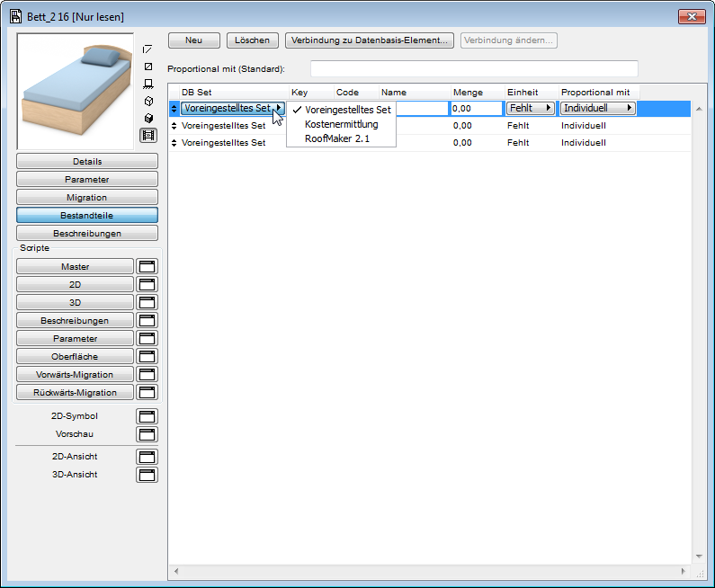This screenshot has height=588, width=715.
Task: Open the Vorwärts-Migration script
Action: [x=76, y=374]
